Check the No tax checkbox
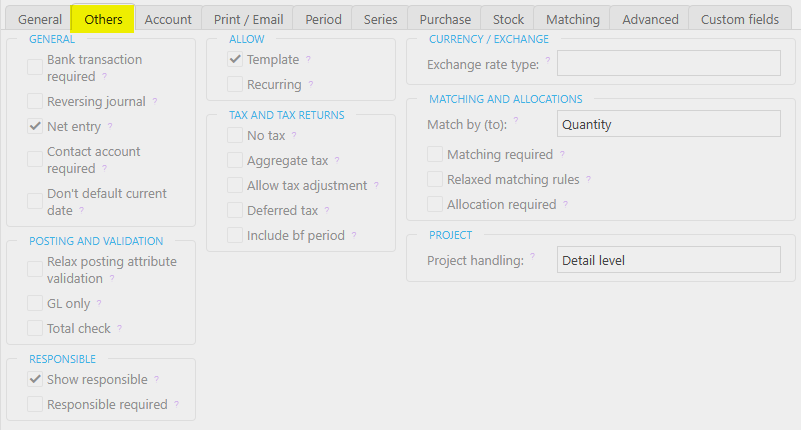 pos(235,136)
